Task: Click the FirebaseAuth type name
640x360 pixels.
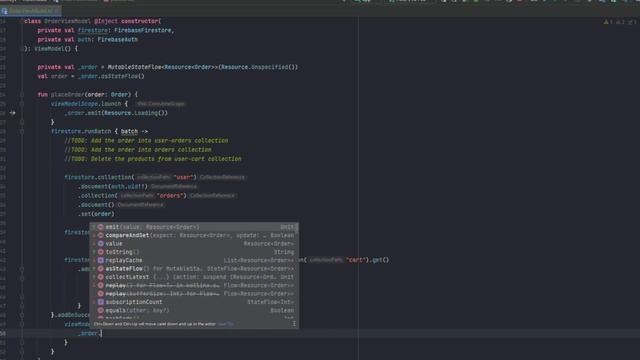Action: 118,40
